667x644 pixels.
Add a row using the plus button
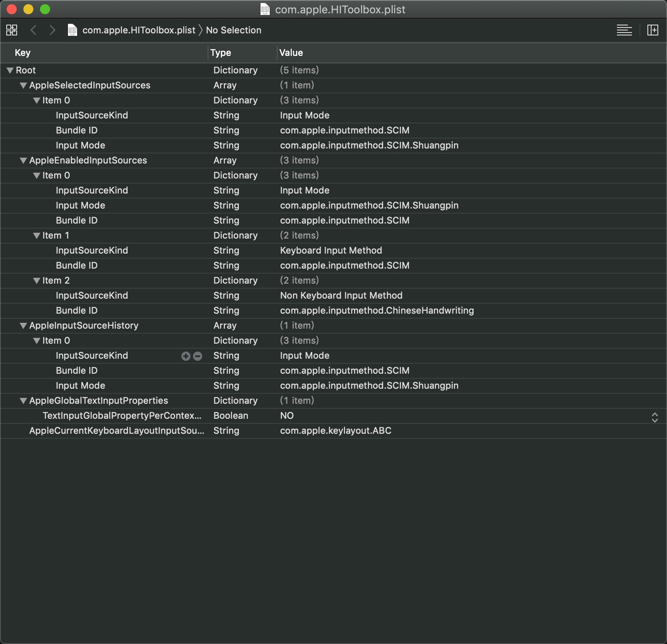point(186,356)
